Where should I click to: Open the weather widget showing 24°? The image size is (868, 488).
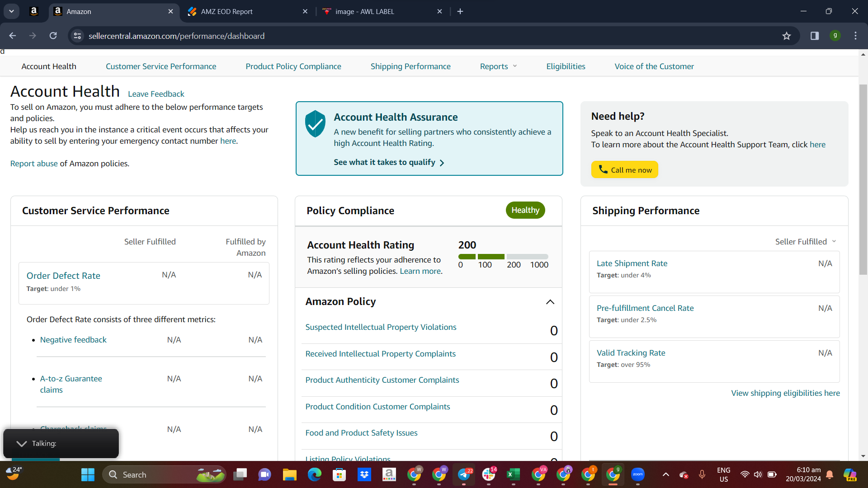point(14,474)
